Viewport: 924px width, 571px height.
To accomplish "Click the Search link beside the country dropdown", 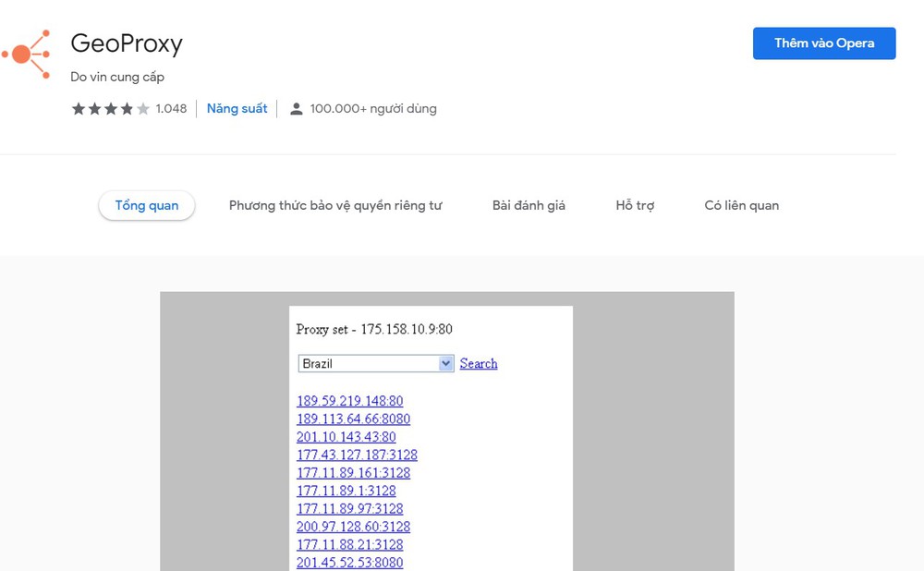I will [479, 364].
